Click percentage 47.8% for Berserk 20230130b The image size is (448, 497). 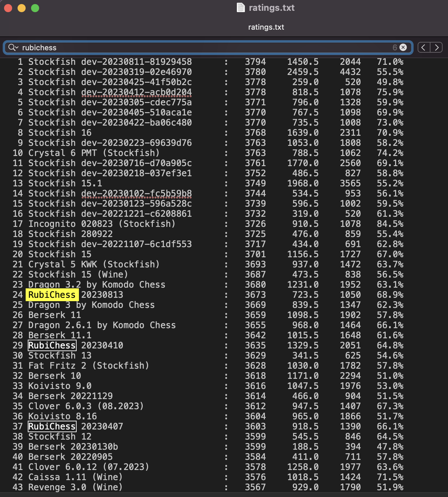coord(390,447)
